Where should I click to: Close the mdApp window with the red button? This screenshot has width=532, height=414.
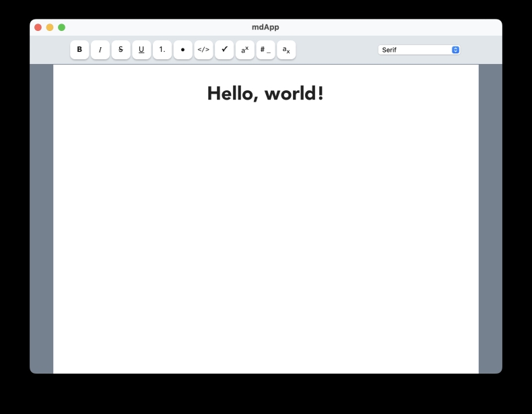tap(38, 27)
